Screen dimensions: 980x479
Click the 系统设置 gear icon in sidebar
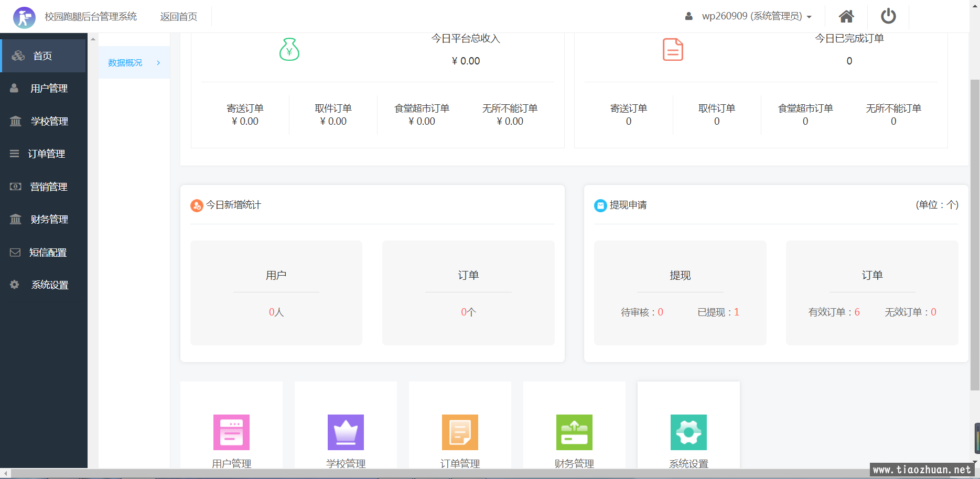(x=15, y=285)
